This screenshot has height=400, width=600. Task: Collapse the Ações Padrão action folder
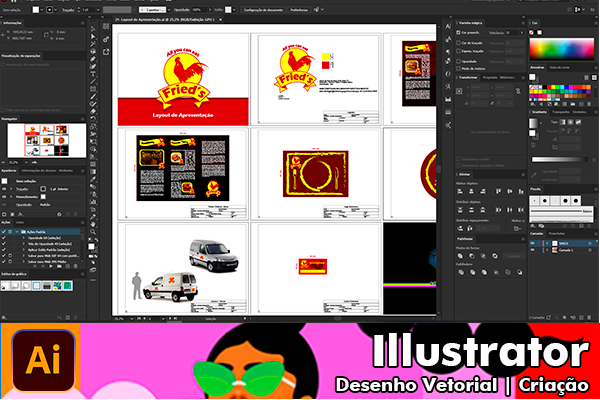pos(17,232)
